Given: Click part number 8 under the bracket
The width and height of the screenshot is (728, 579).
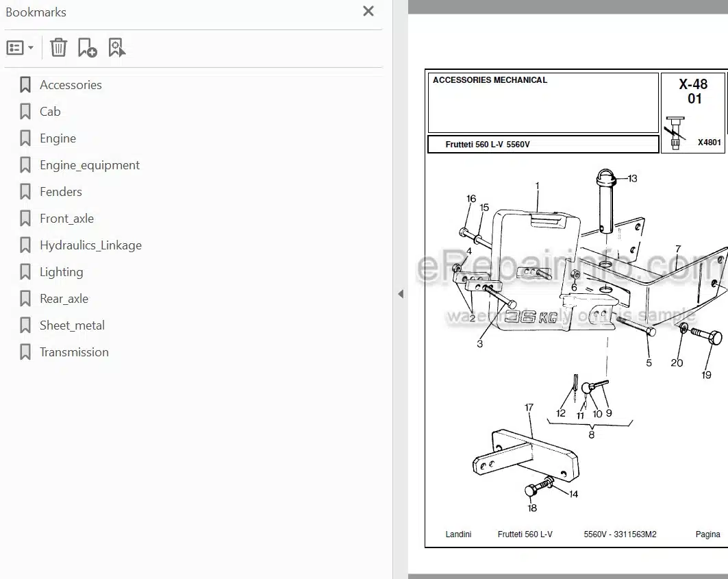Looking at the screenshot, I should (592, 435).
